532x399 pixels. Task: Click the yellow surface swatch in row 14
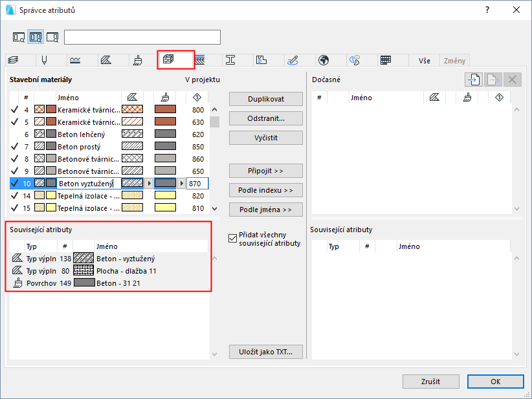(165, 195)
